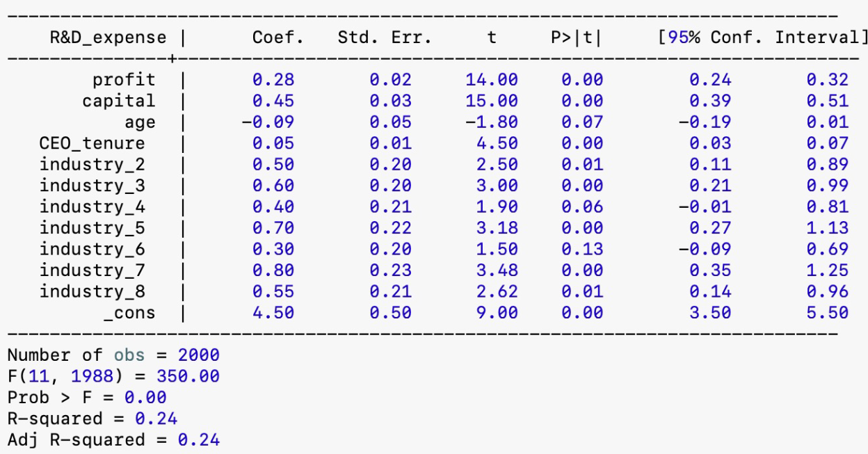868x454 pixels.
Task: Click the industry_6 p-value 0.13
Action: pos(582,249)
